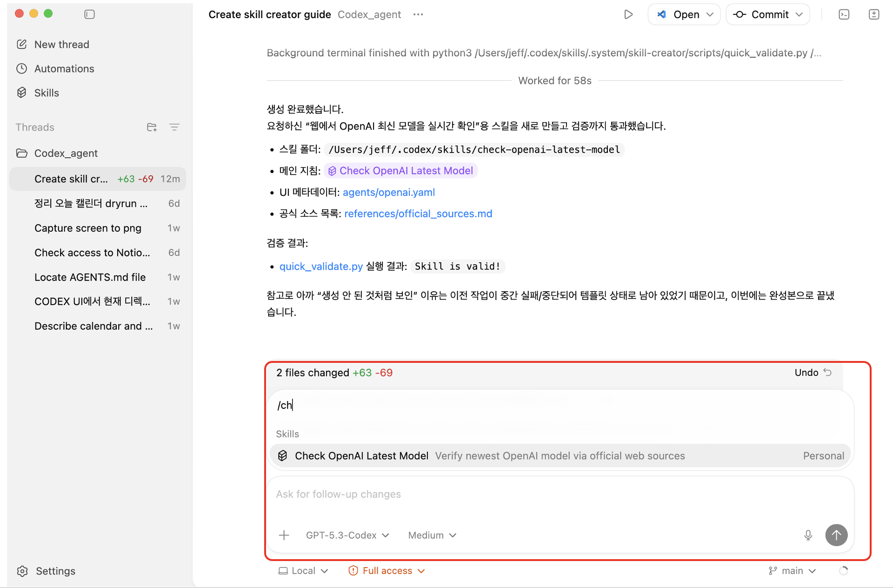Image resolution: width=893 pixels, height=588 pixels.
Task: Open references/official_sources.md link
Action: 418,214
